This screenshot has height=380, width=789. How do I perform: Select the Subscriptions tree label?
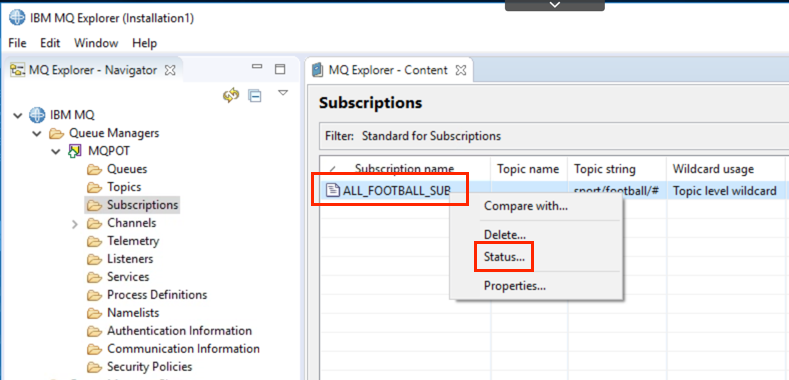click(142, 205)
